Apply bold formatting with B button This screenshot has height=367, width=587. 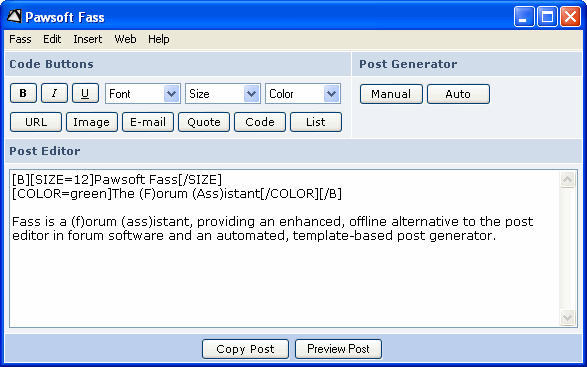(x=23, y=93)
